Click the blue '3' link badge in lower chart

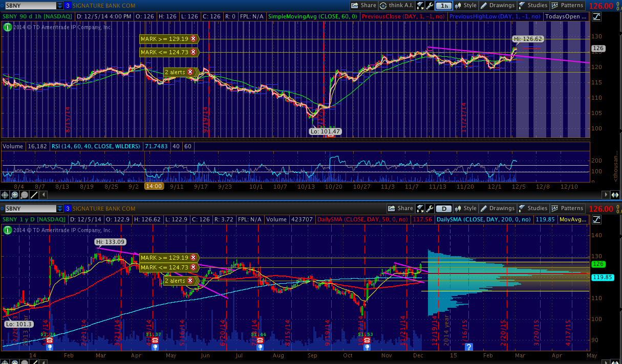click(x=68, y=209)
